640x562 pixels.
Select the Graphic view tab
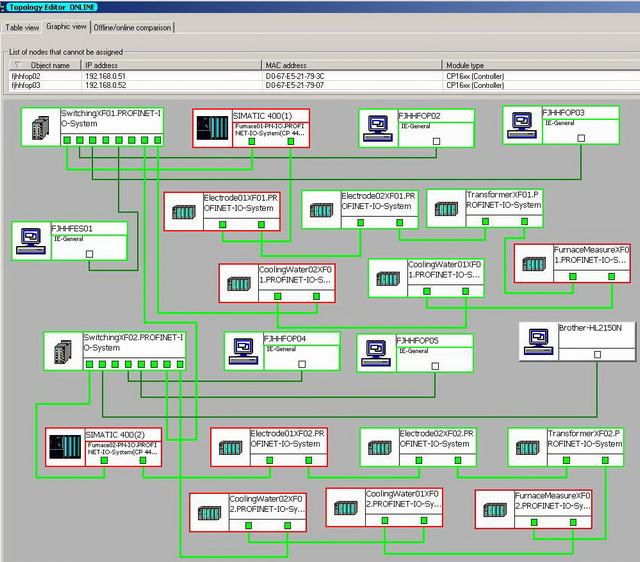[x=66, y=27]
